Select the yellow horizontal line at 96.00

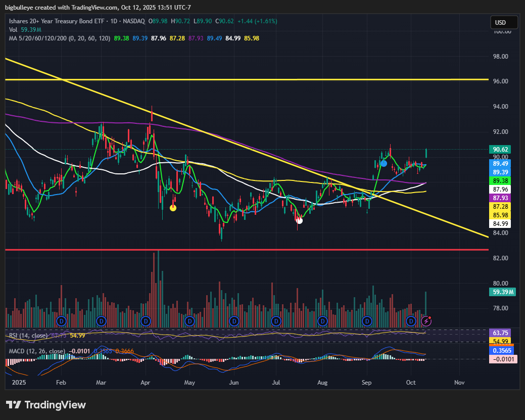[x=247, y=79]
